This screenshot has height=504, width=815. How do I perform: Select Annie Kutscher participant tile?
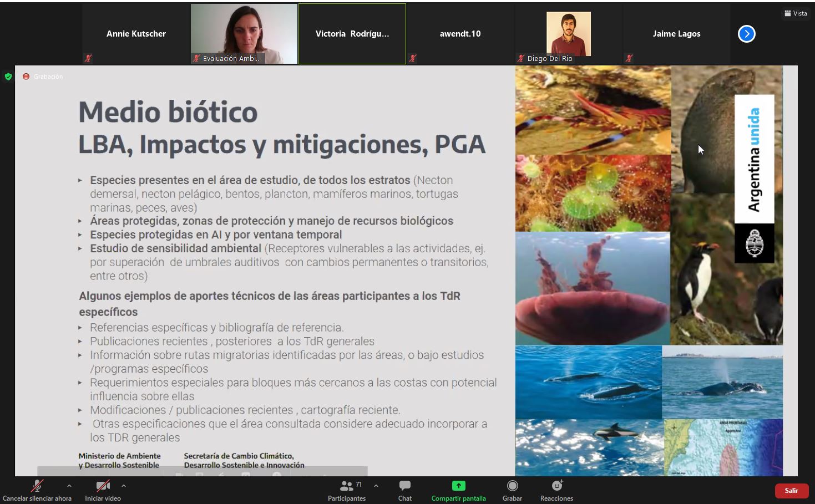point(136,34)
